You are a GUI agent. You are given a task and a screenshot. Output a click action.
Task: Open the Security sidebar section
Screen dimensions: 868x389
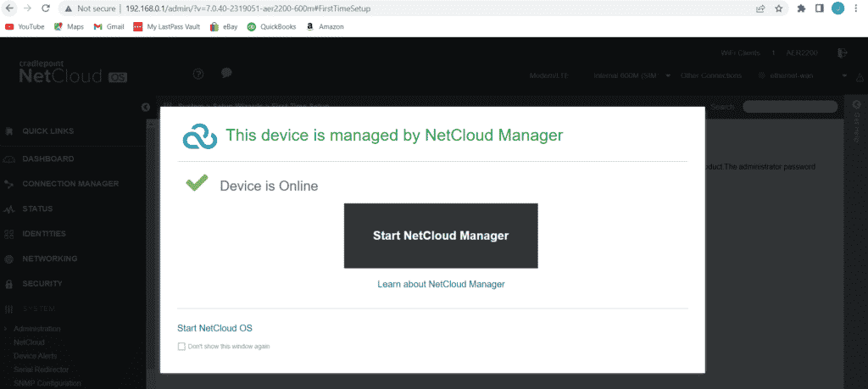coord(42,284)
